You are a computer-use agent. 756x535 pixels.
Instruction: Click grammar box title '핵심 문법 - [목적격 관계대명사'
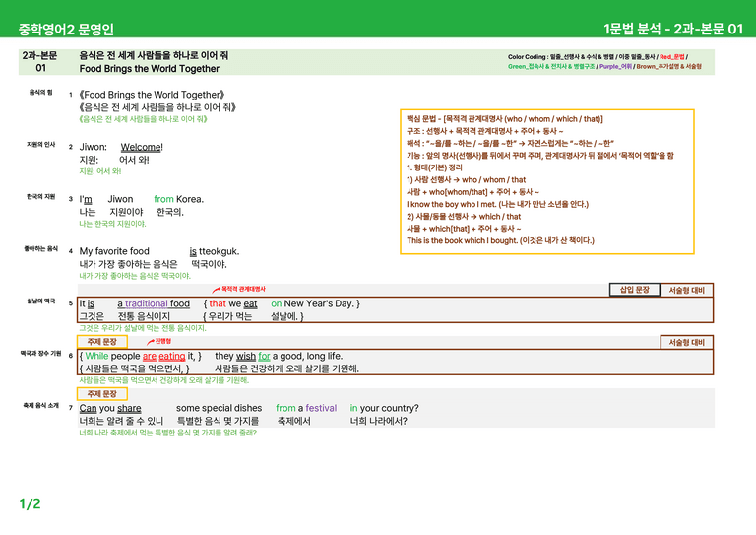tap(505, 118)
